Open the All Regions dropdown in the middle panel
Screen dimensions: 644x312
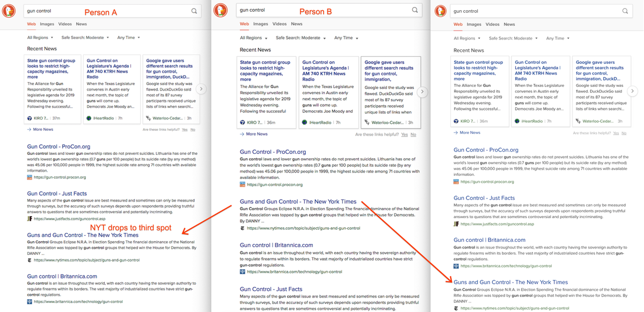[254, 38]
